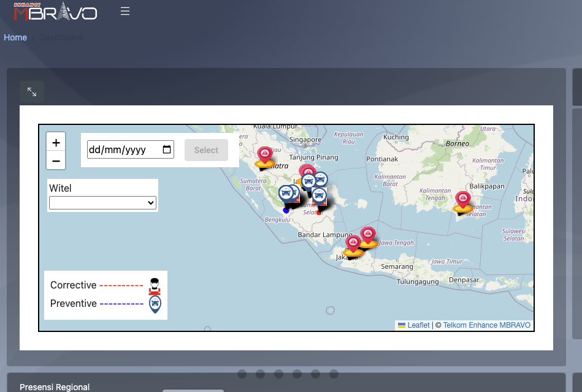Click the red alert marker near Riau
The width and height of the screenshot is (582, 392).
tap(265, 156)
